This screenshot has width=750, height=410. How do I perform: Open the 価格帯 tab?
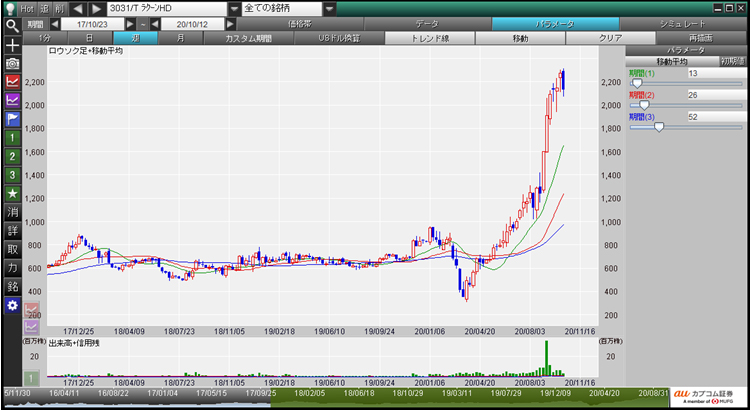coord(300,24)
